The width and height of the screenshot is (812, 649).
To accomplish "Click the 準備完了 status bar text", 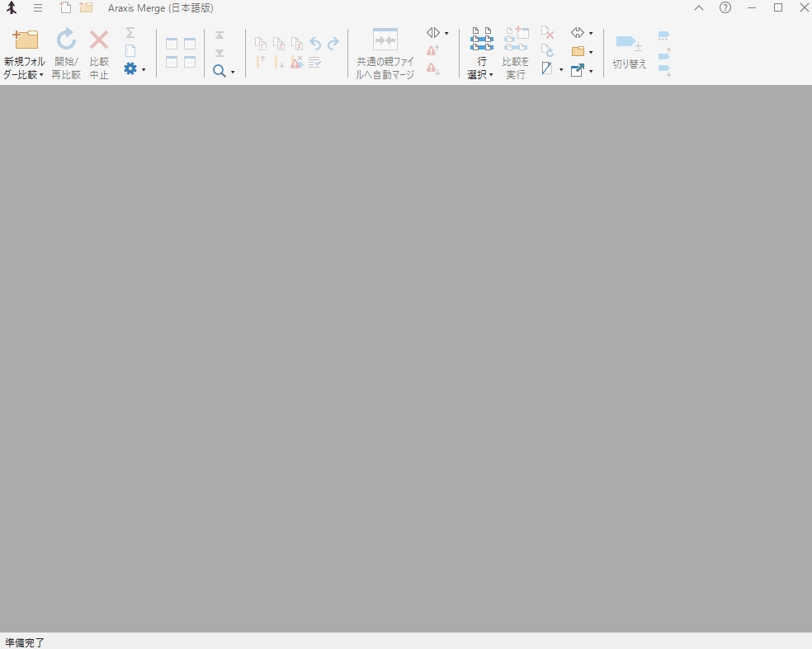I will coord(25,642).
